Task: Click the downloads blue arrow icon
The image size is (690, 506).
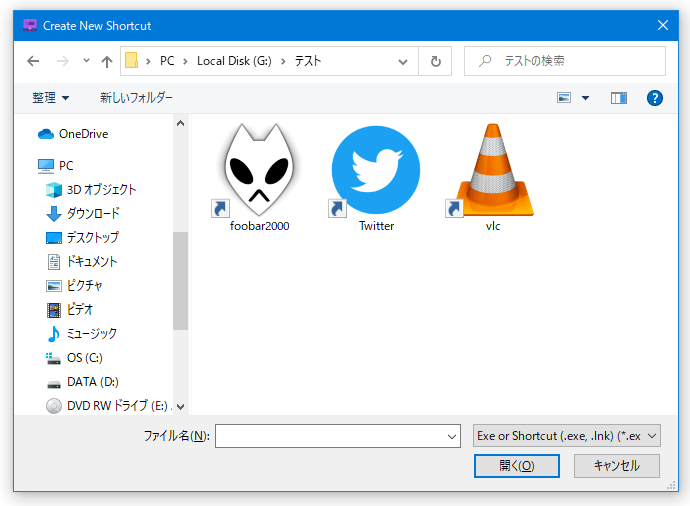Action: (54, 213)
